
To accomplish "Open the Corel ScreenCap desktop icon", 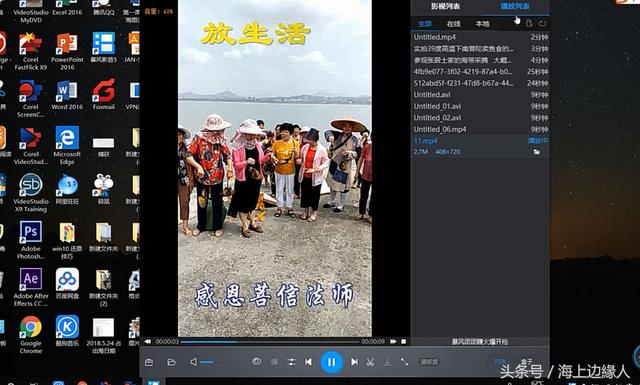I will (x=31, y=99).
